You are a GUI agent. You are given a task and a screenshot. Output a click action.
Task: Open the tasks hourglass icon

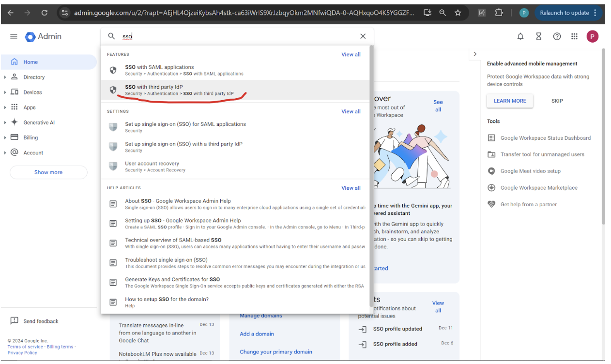(538, 36)
